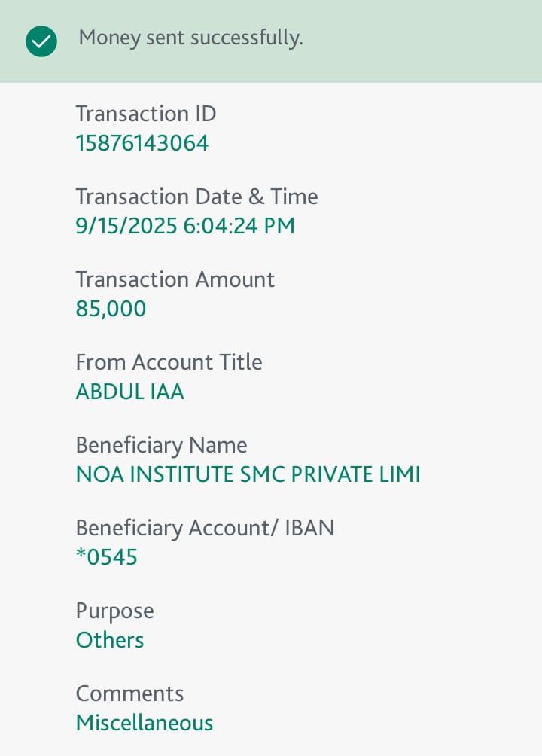Tap the date 9/15/2025
This screenshot has height=756, width=542.
pyautogui.click(x=126, y=226)
